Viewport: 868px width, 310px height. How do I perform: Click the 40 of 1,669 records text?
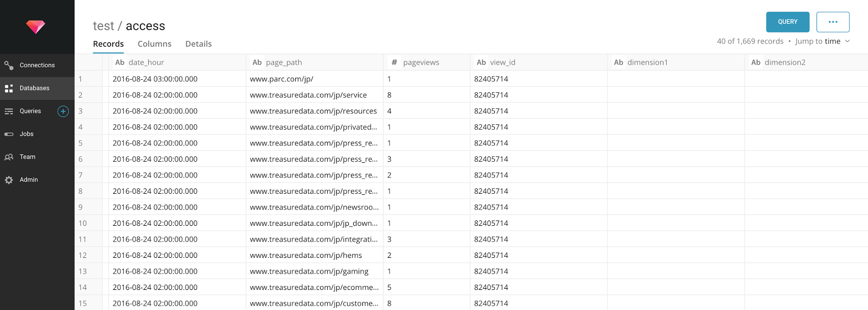click(x=750, y=41)
